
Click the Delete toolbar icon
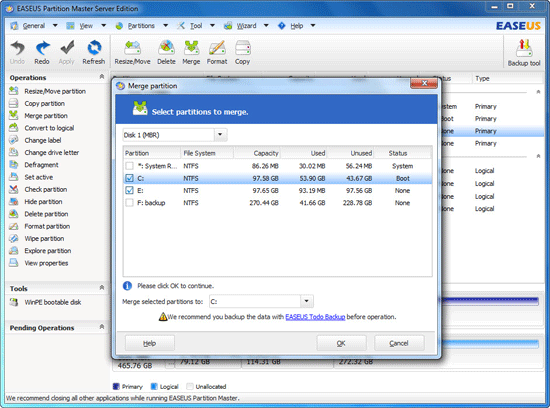[166, 48]
